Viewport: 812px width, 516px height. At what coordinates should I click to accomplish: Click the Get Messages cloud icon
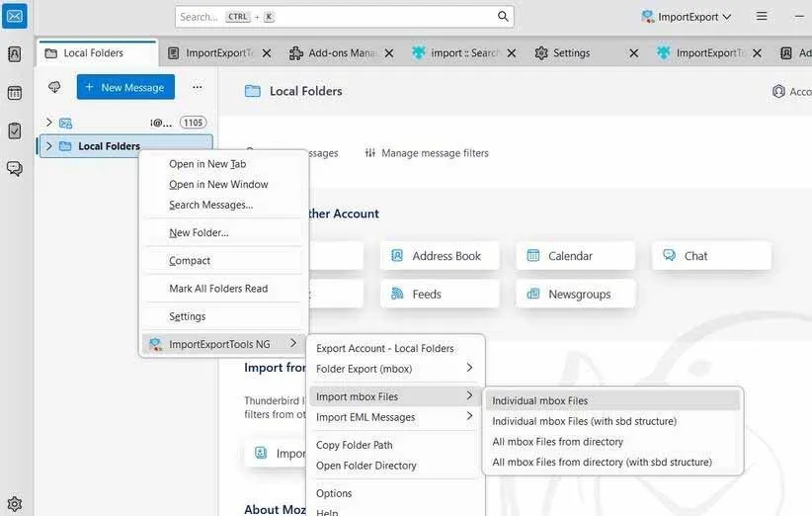pos(54,87)
